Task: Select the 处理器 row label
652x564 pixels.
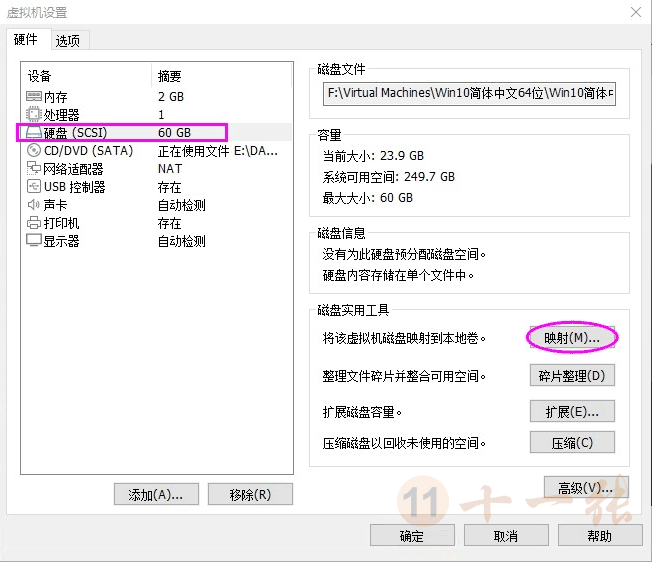Action: tap(62, 115)
